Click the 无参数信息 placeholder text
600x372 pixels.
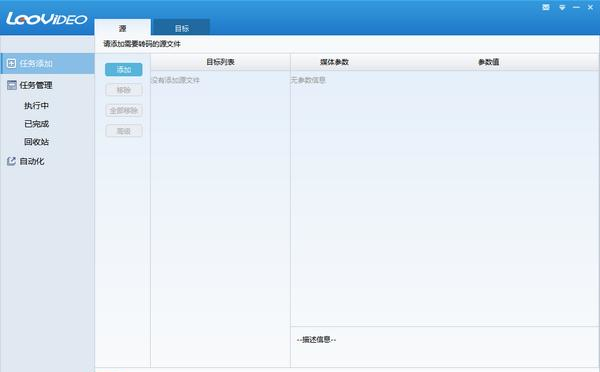pyautogui.click(x=308, y=80)
